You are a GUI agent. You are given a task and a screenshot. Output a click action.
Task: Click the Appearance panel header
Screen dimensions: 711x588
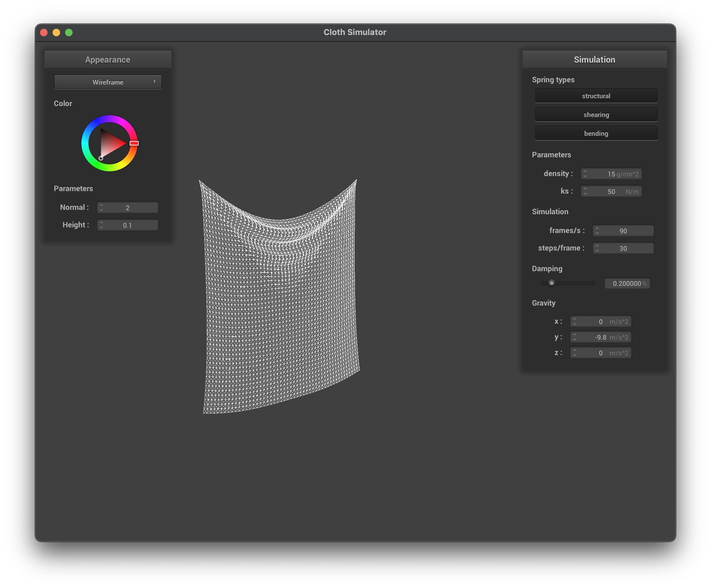[x=108, y=59]
